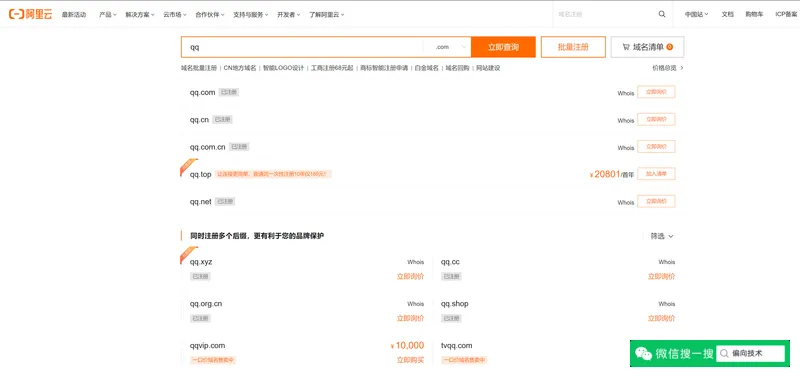Click the WeChat logo in green banner
The width and height of the screenshot is (800, 377).
[643, 354]
